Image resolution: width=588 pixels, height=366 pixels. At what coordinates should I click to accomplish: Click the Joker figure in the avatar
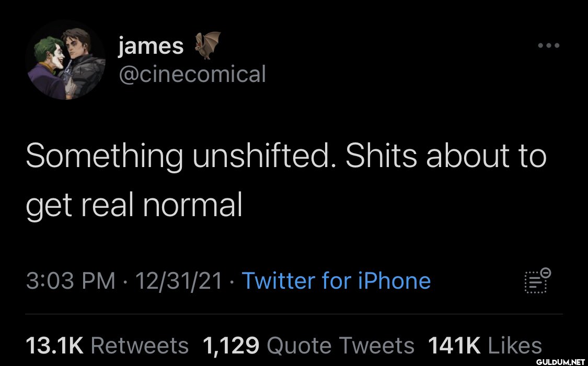click(49, 66)
